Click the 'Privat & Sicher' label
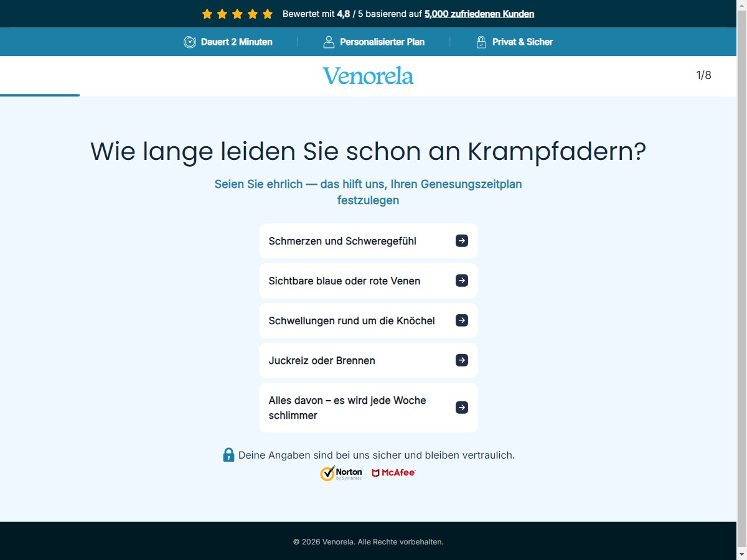 point(522,42)
